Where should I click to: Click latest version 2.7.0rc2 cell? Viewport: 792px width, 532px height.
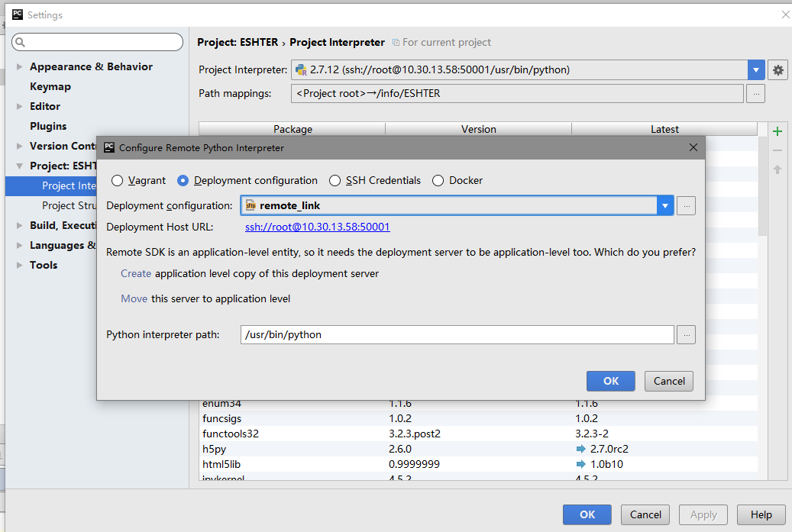609,449
